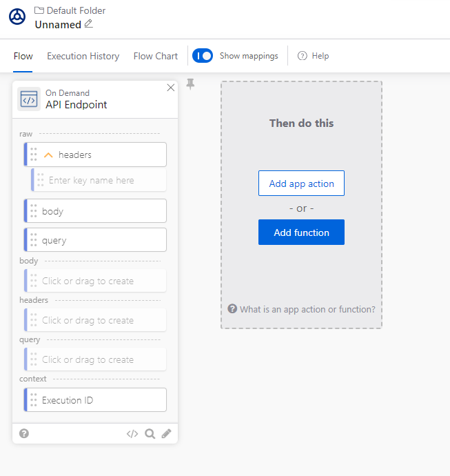The width and height of the screenshot is (450, 476).
Task: Click the pencil icon to rename Unnamed
Action: pyautogui.click(x=88, y=23)
